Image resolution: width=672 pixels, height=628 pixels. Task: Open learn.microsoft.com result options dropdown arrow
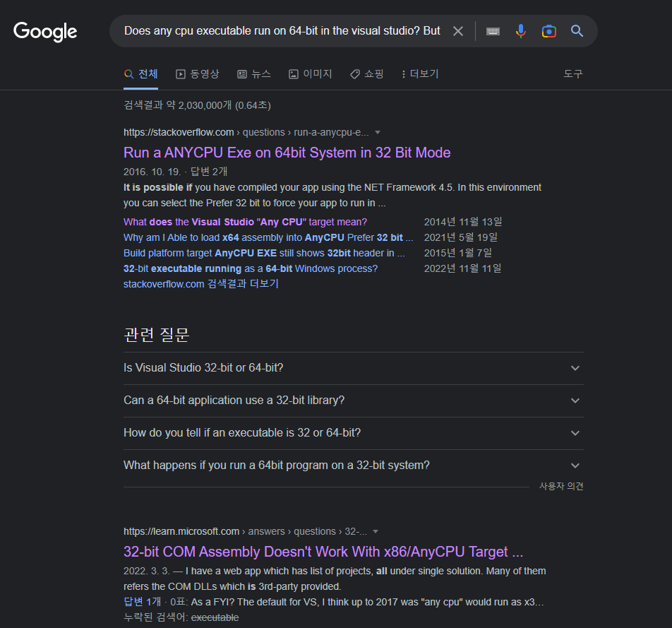[x=376, y=531]
